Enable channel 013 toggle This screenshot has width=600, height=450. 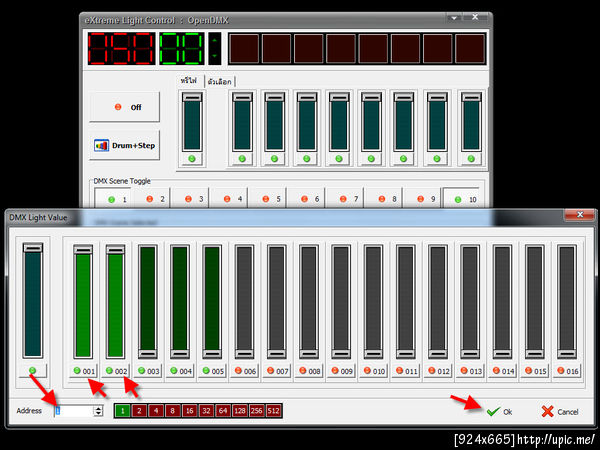(470, 371)
